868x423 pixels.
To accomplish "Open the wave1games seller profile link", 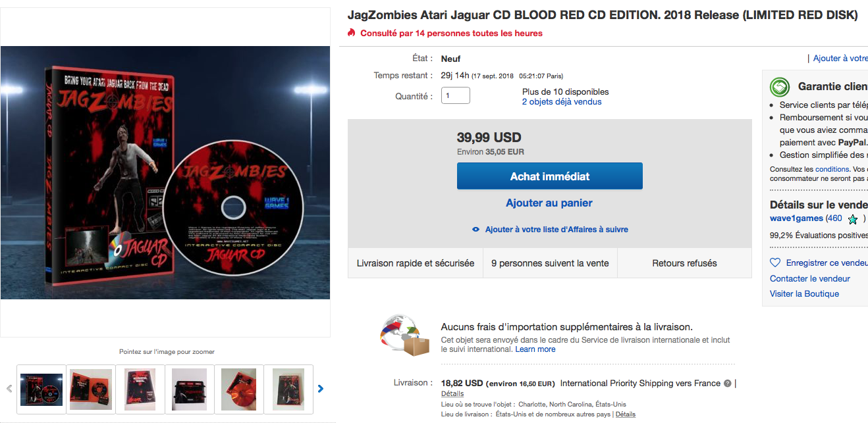I will coord(796,218).
